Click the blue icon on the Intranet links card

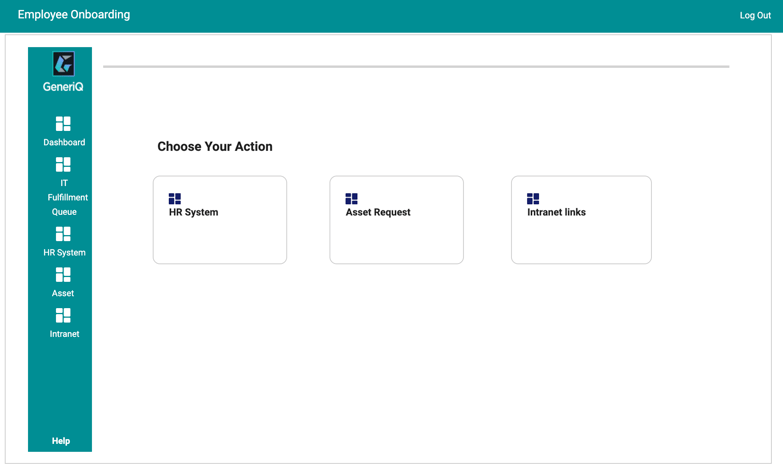point(533,199)
